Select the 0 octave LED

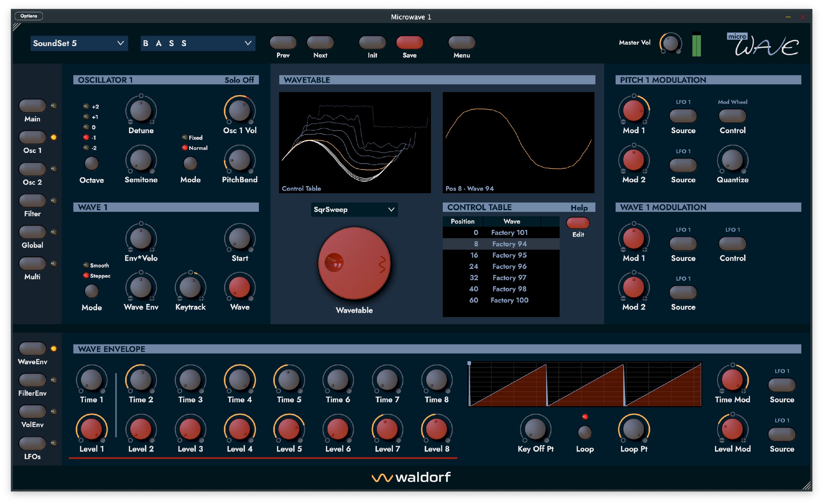tap(86, 127)
